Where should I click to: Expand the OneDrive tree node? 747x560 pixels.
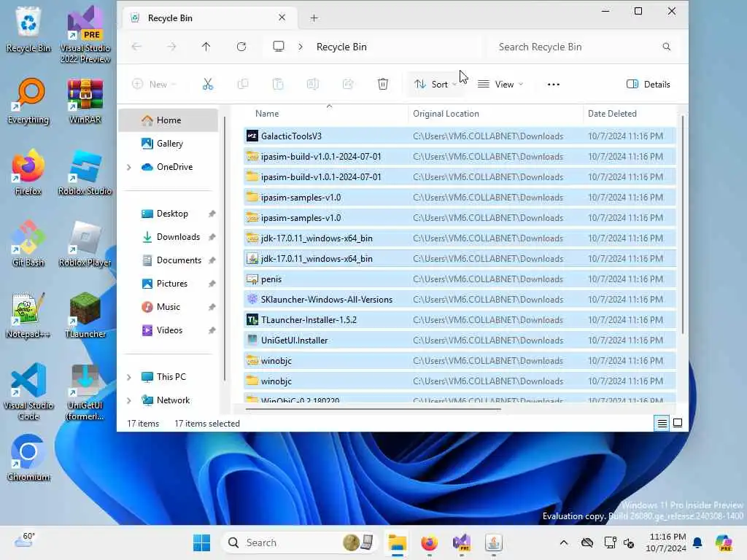(x=128, y=167)
